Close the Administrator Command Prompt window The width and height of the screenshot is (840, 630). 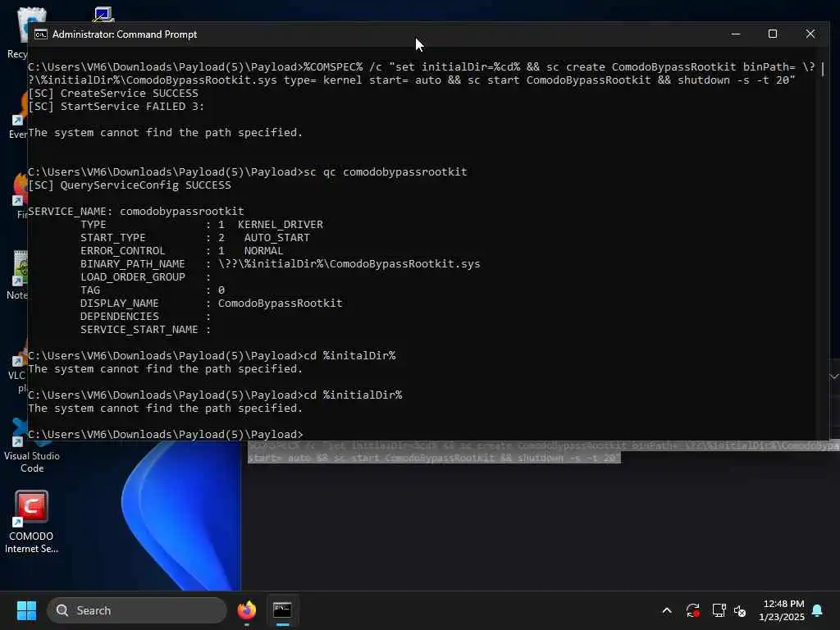point(810,34)
